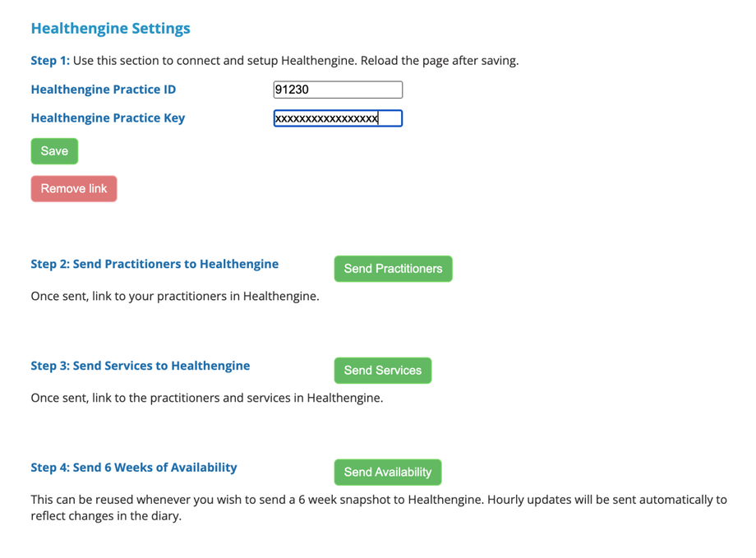Viewport: 756px width, 558px height.
Task: Click the Step 4 Weeks of Availability heading
Action: (x=134, y=468)
